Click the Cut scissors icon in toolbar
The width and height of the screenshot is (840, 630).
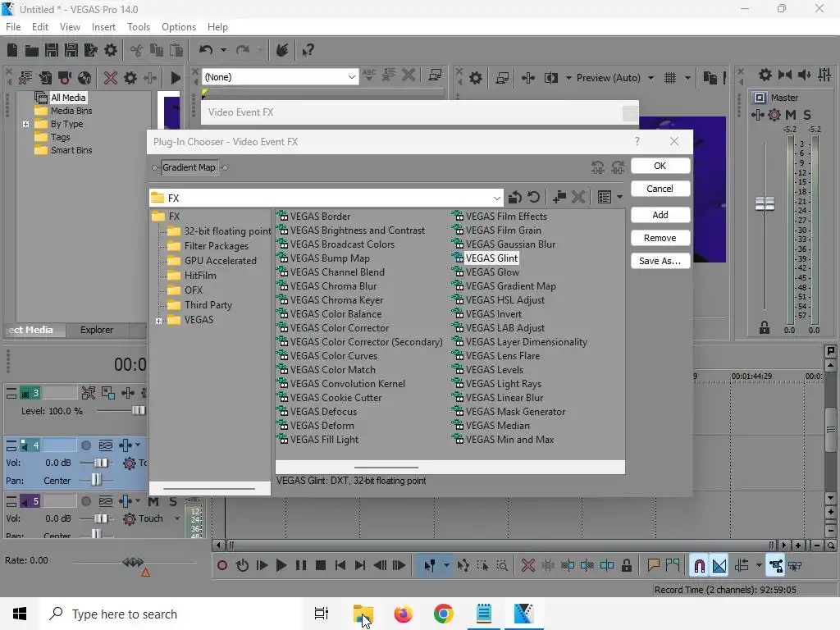(137, 50)
